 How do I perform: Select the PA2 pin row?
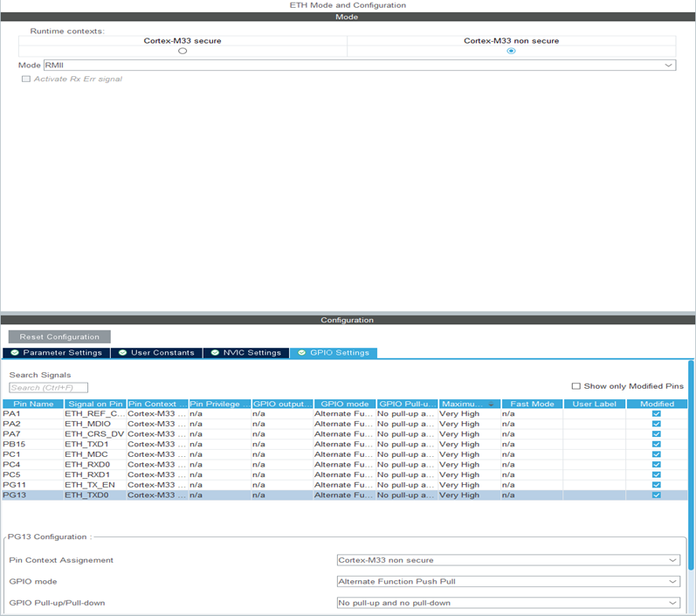pos(345,424)
